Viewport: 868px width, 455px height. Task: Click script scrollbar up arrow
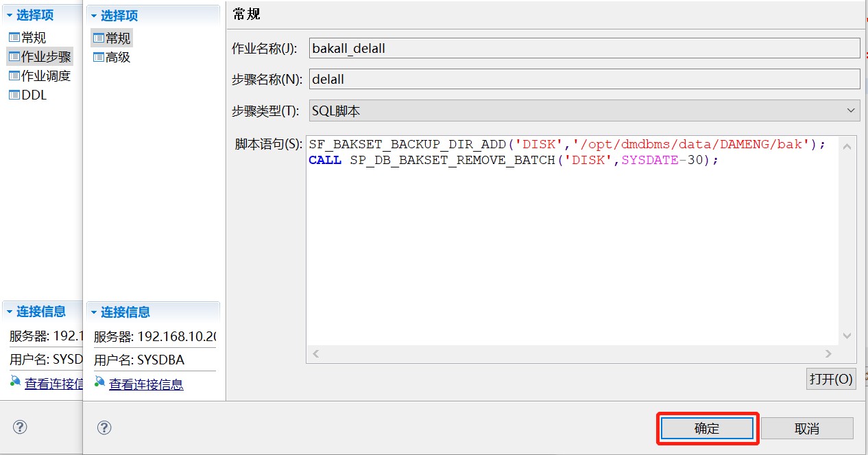tap(847, 146)
